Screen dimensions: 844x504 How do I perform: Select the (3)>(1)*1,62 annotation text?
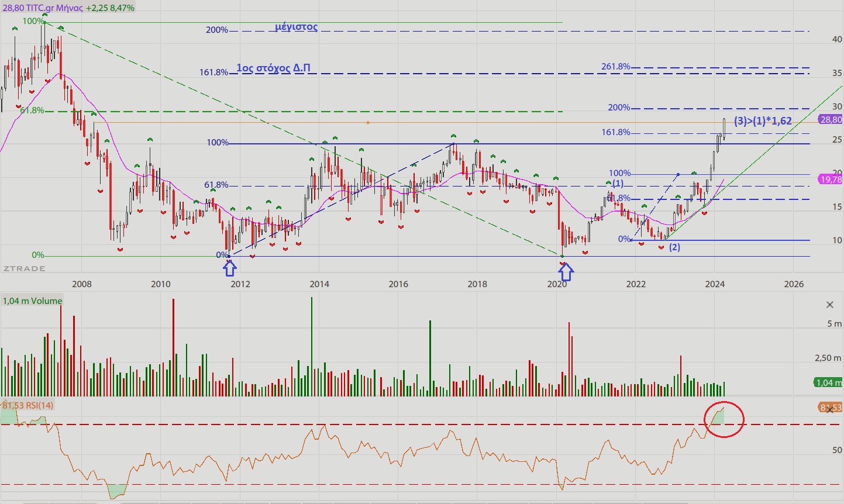coord(763,121)
